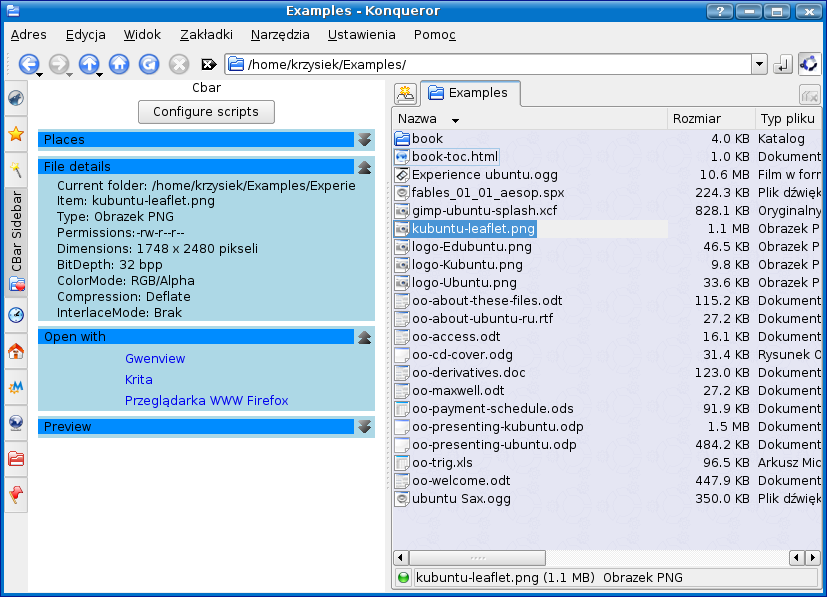Click the Home folder toolbar icon

click(119, 64)
